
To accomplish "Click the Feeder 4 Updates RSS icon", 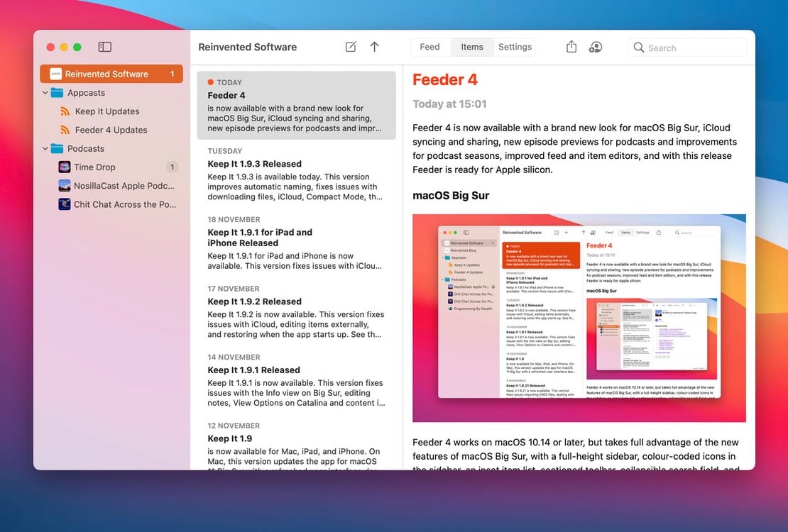I will click(65, 130).
